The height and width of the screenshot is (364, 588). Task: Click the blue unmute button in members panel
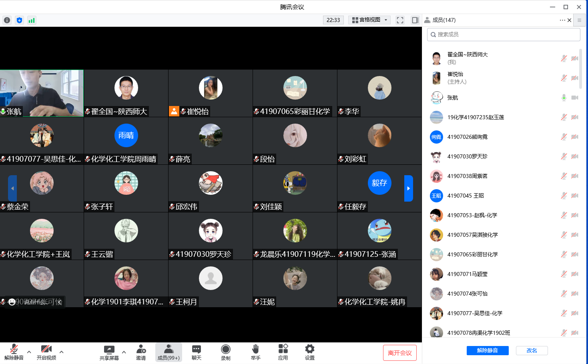tap(487, 350)
